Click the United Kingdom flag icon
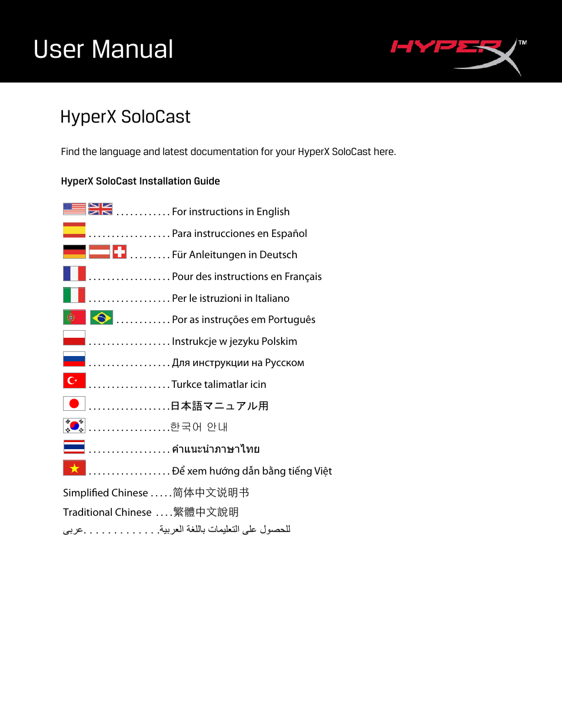The width and height of the screenshot is (562, 728). coord(100,209)
